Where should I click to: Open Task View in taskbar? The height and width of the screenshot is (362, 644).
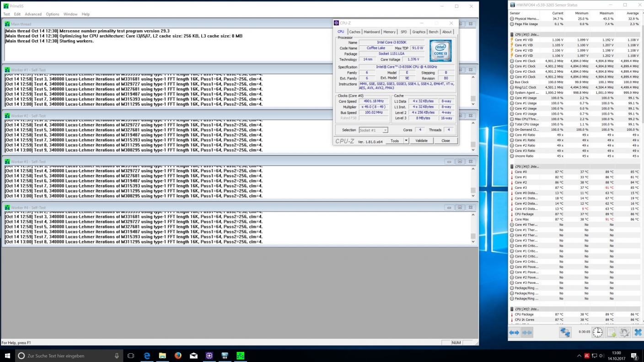pyautogui.click(x=131, y=356)
